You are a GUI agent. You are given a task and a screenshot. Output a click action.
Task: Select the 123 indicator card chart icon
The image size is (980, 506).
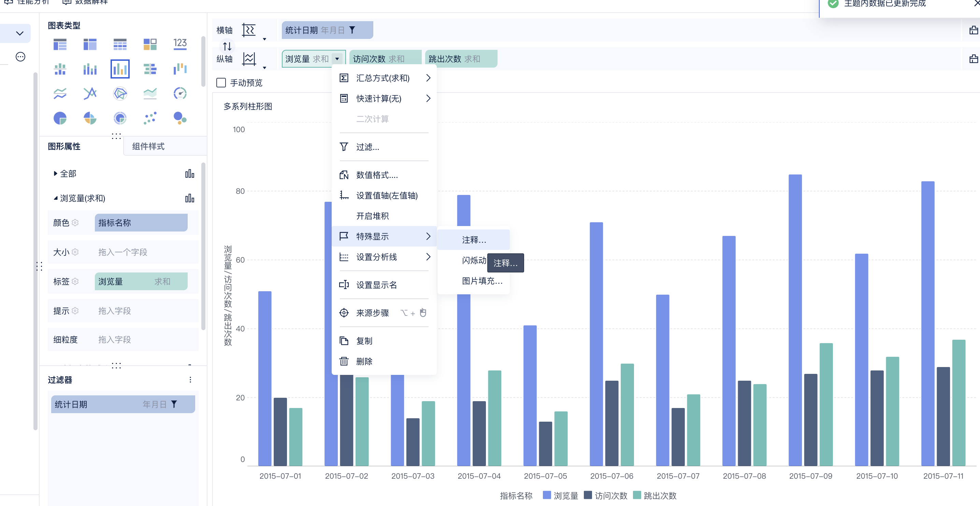click(x=180, y=44)
